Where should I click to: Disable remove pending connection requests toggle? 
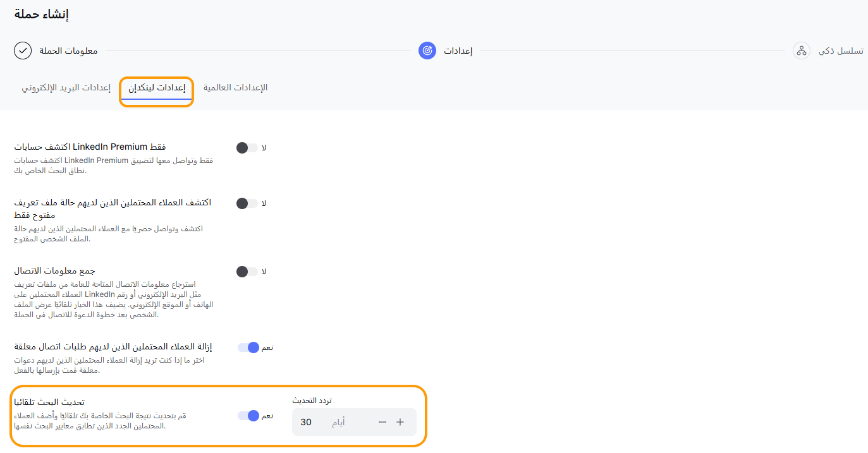tap(248, 347)
